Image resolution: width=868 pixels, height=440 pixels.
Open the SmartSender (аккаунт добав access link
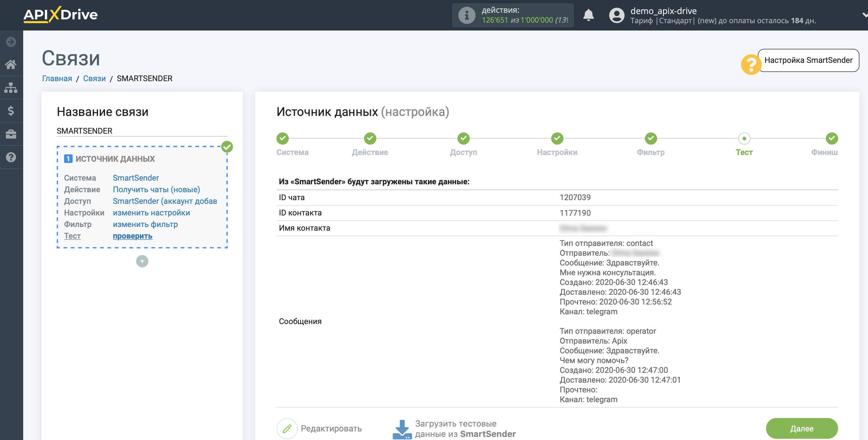[x=165, y=201]
